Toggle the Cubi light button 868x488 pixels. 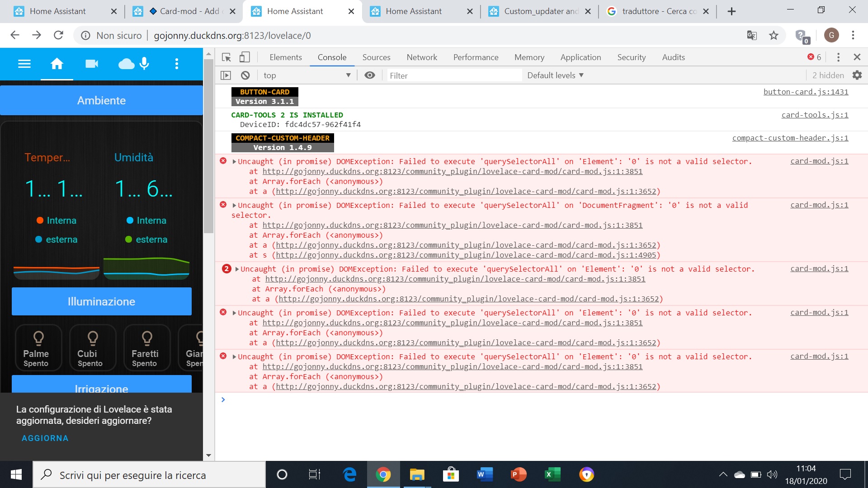pyautogui.click(x=93, y=347)
